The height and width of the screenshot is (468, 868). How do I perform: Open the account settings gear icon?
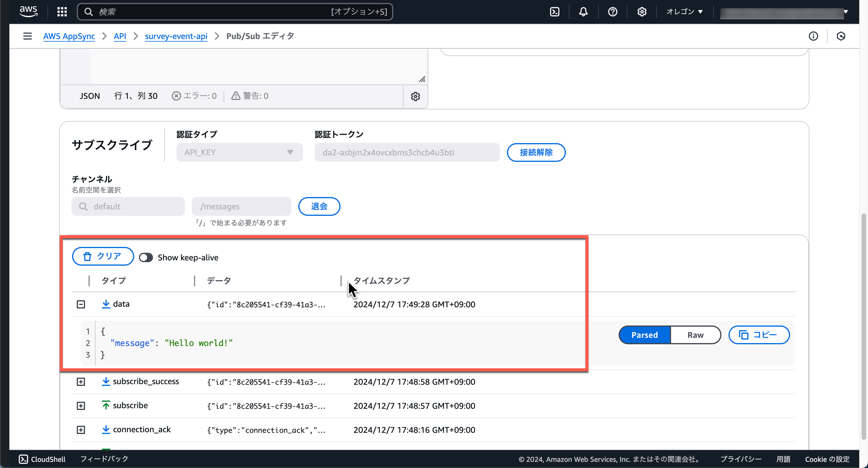click(x=641, y=11)
